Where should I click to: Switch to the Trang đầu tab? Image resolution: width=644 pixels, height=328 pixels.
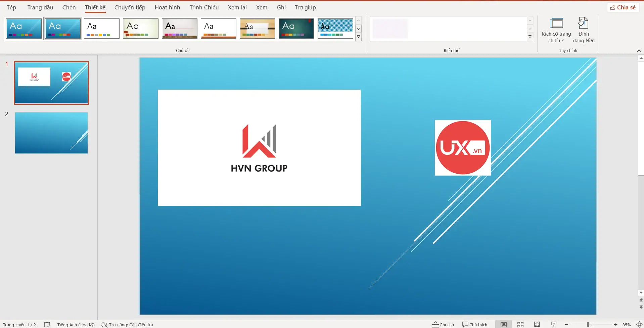40,7
